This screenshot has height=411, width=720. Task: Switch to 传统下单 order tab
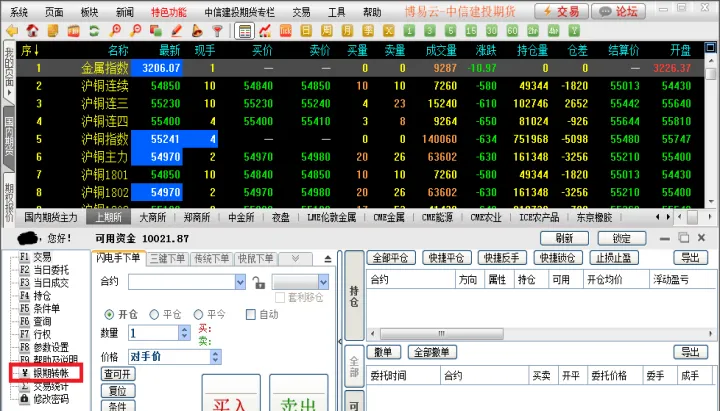pos(211,259)
